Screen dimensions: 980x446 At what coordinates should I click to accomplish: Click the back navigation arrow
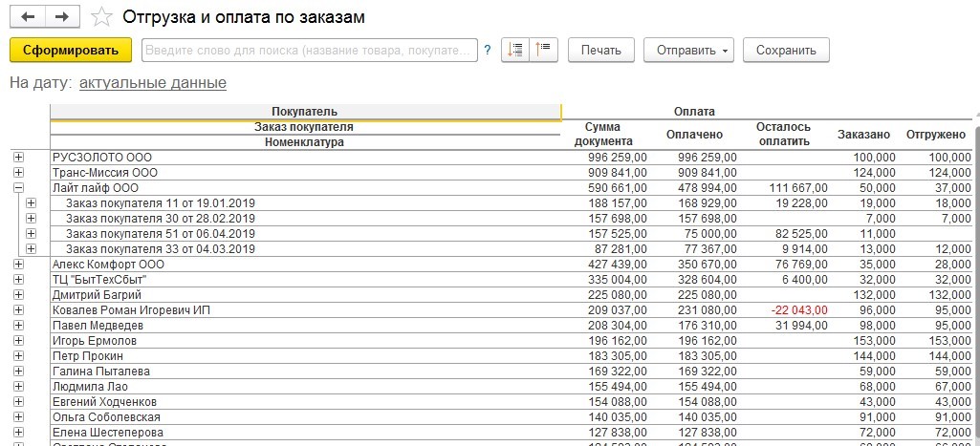[x=28, y=17]
